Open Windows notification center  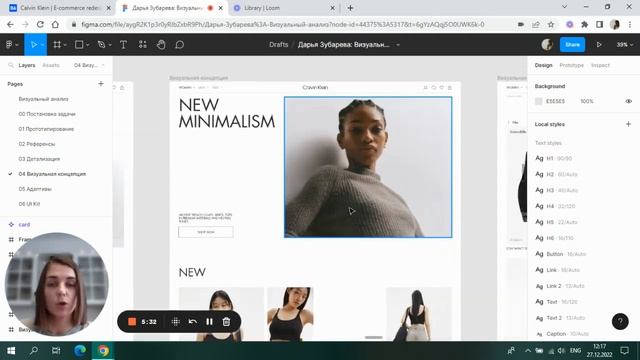click(624, 351)
